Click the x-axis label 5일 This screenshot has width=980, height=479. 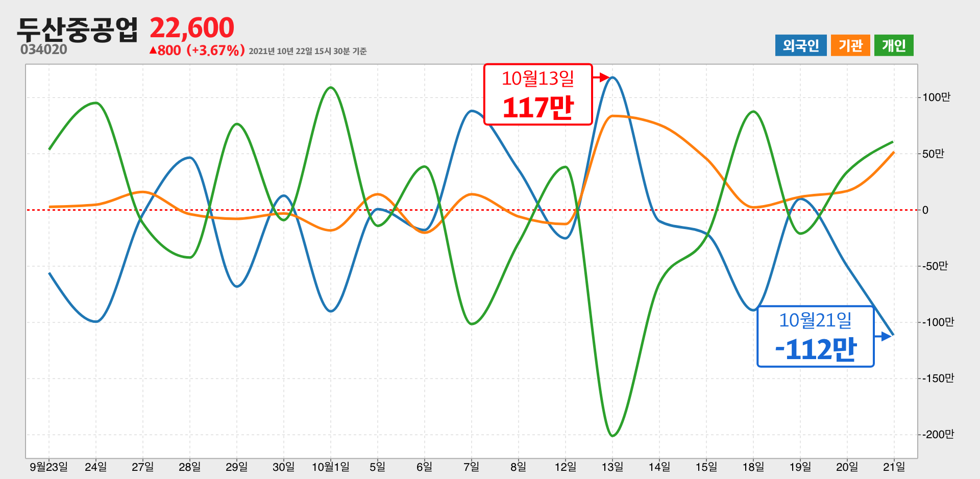(378, 467)
